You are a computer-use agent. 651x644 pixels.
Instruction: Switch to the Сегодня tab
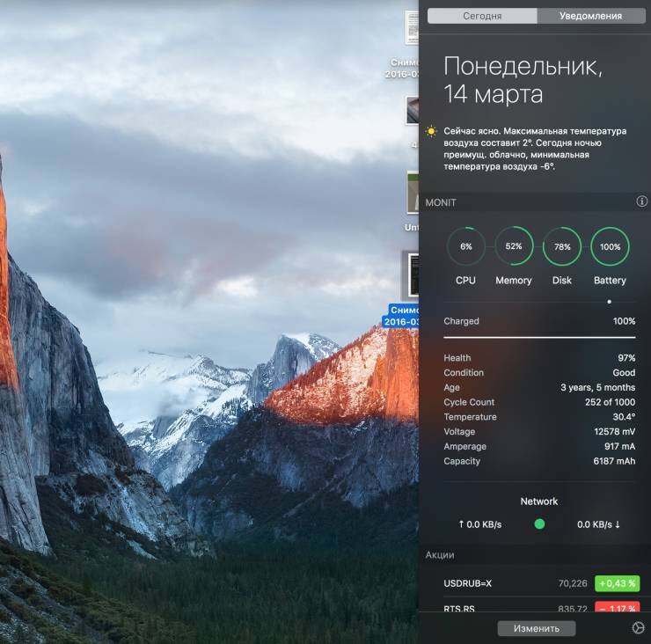[x=482, y=16]
